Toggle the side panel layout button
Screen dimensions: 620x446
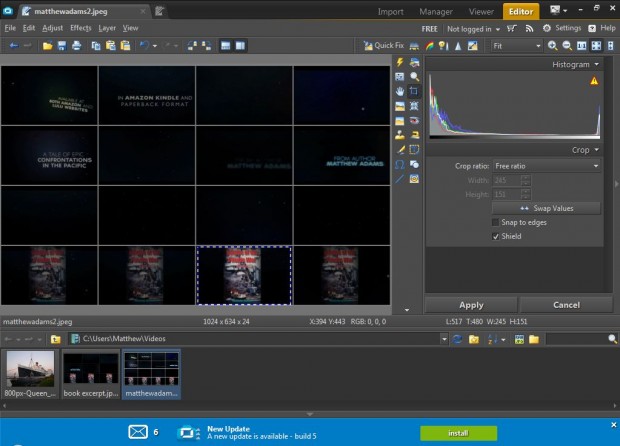(240, 46)
